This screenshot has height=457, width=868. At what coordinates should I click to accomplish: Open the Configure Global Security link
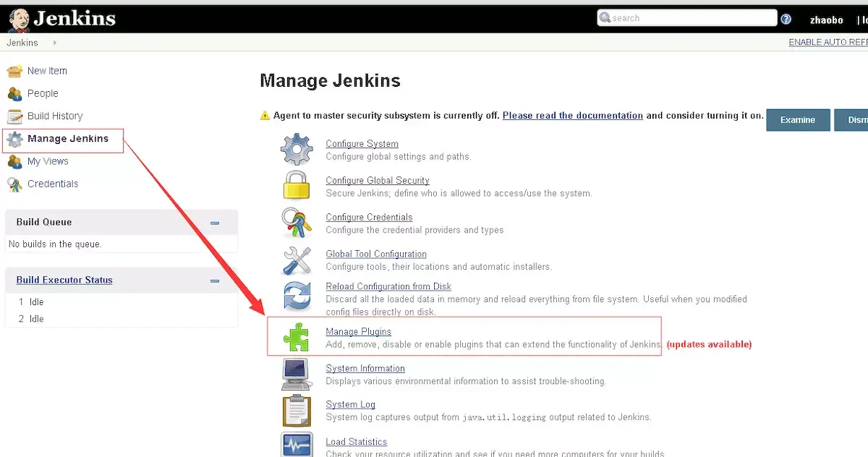[x=378, y=181]
